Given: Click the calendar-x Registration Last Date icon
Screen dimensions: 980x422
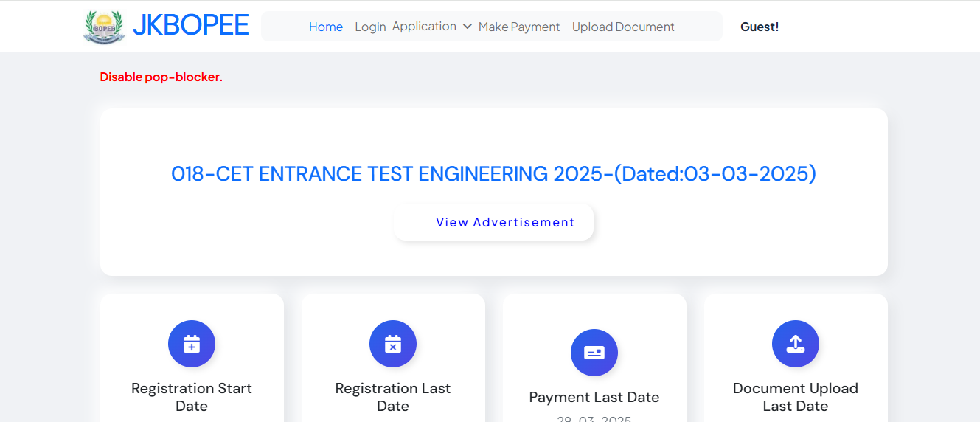Looking at the screenshot, I should click(x=393, y=344).
